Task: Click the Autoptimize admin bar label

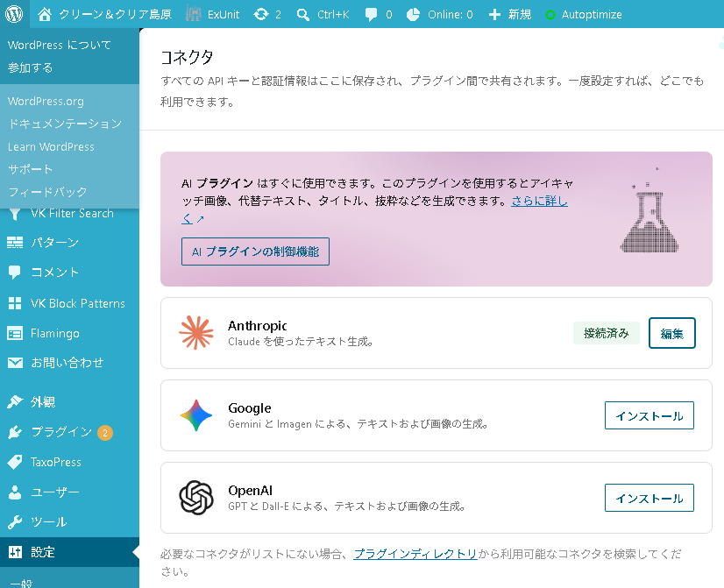Action: (x=592, y=14)
